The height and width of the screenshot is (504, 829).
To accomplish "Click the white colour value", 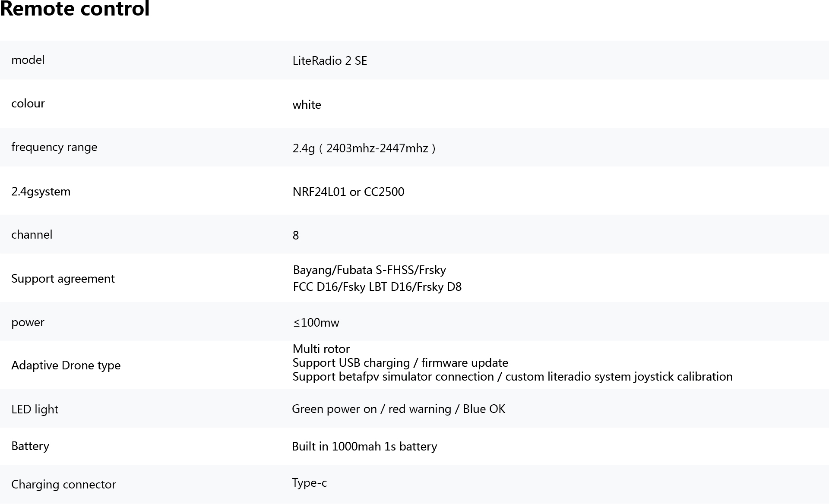I will [307, 104].
